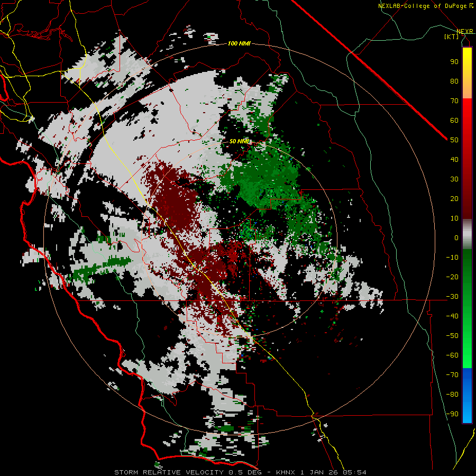Select the positive 80 knot scale value
The image size is (476, 476).
pyautogui.click(x=454, y=81)
